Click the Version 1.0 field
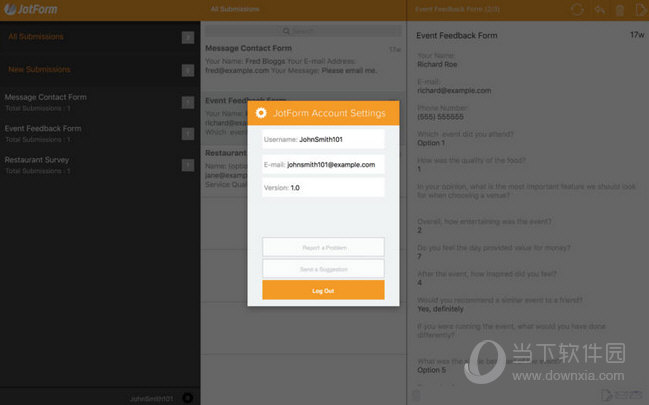The width and height of the screenshot is (649, 405). 323,187
